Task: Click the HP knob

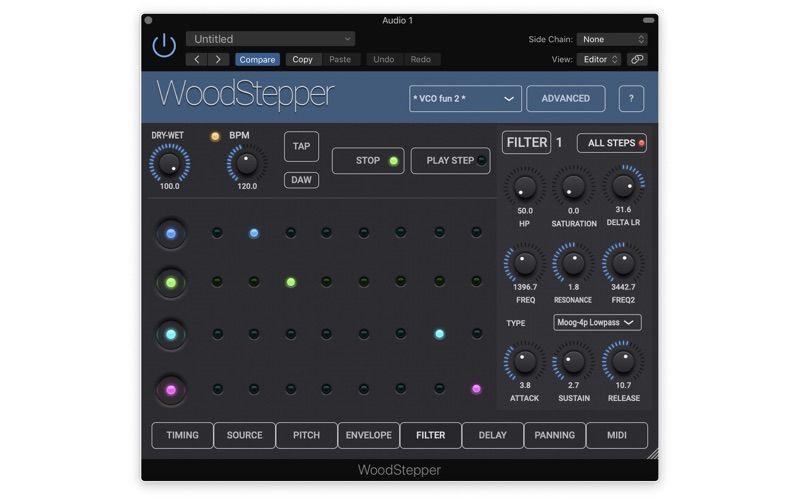Action: (524, 187)
